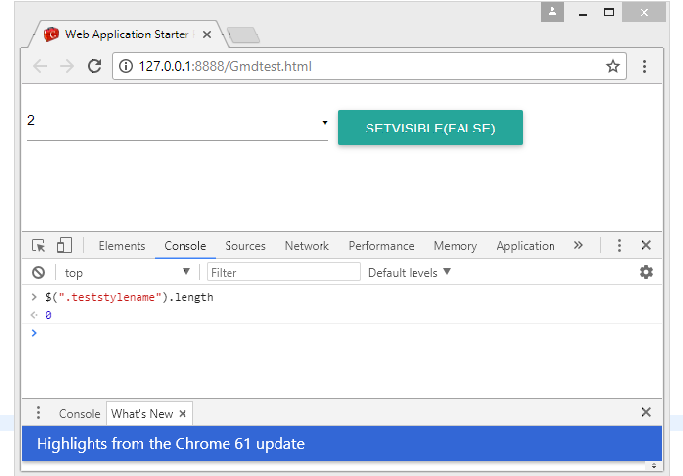
Task: Close the Web Application Starter tab
Action: (x=207, y=34)
